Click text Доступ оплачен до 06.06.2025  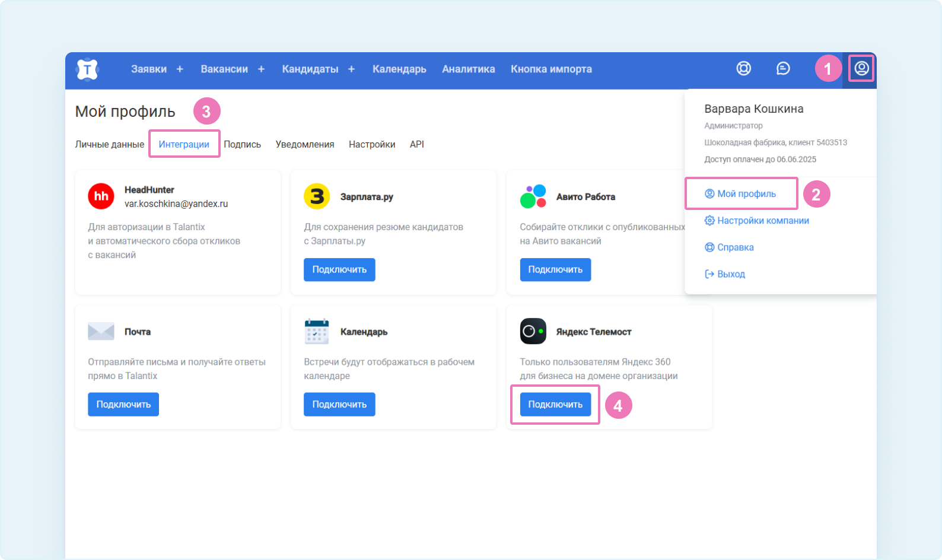coord(760,159)
